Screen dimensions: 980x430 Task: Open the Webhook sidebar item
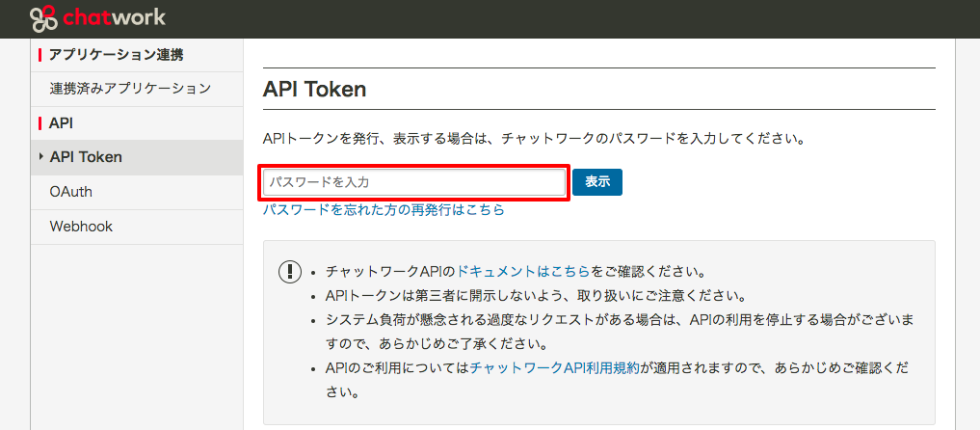(x=81, y=227)
